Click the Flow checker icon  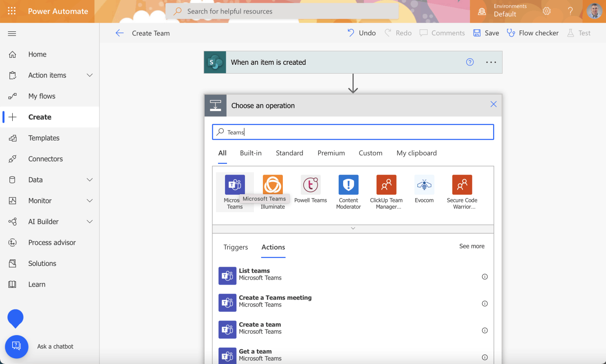pos(511,33)
